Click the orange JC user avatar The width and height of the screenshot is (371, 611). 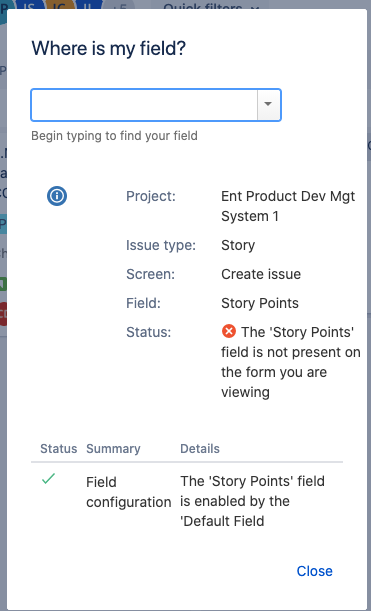59,5
